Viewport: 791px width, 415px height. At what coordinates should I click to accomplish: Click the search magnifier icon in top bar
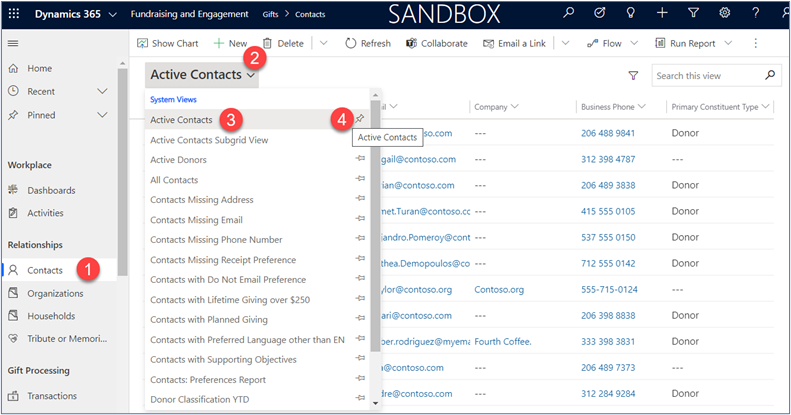[569, 14]
